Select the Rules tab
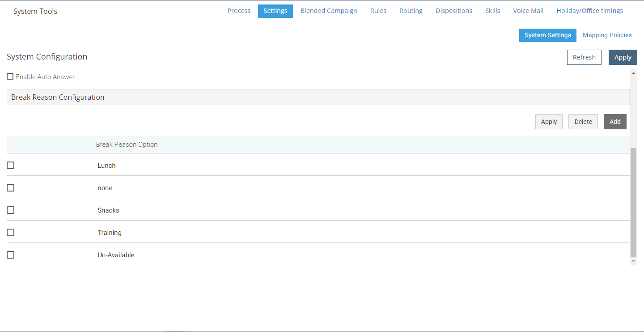Viewport: 644px width, 332px height. point(378,10)
